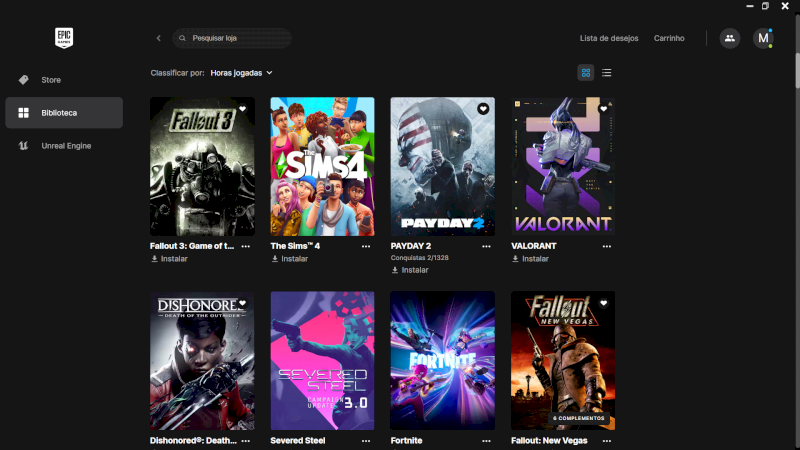The height and width of the screenshot is (450, 800).
Task: Minimize the launcher window
Action: (749, 6)
